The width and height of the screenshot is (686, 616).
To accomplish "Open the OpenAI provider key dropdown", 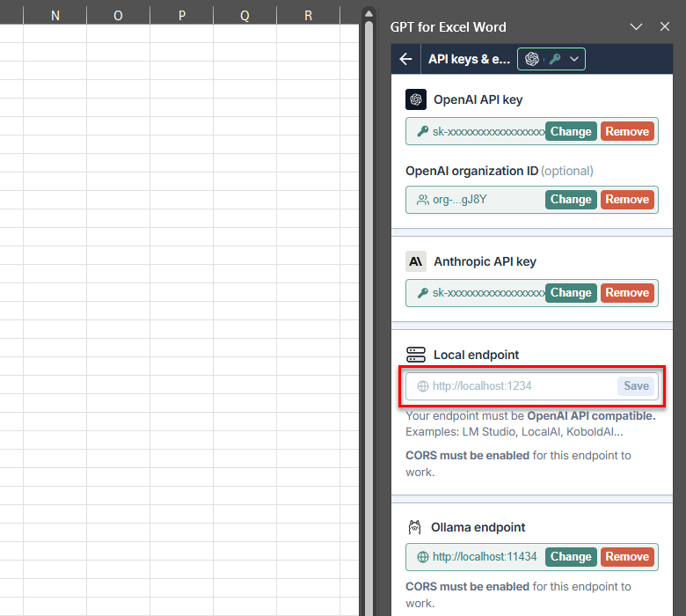I will tap(551, 59).
